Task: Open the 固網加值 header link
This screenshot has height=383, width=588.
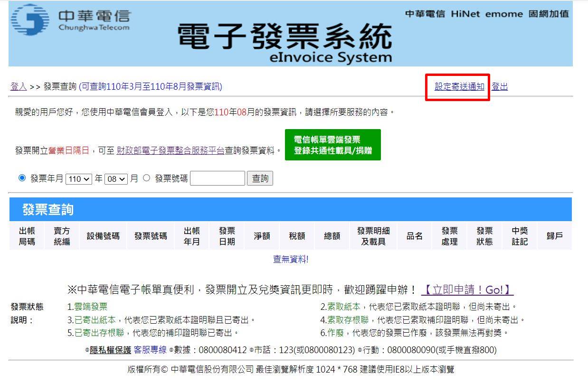Action: pyautogui.click(x=549, y=14)
